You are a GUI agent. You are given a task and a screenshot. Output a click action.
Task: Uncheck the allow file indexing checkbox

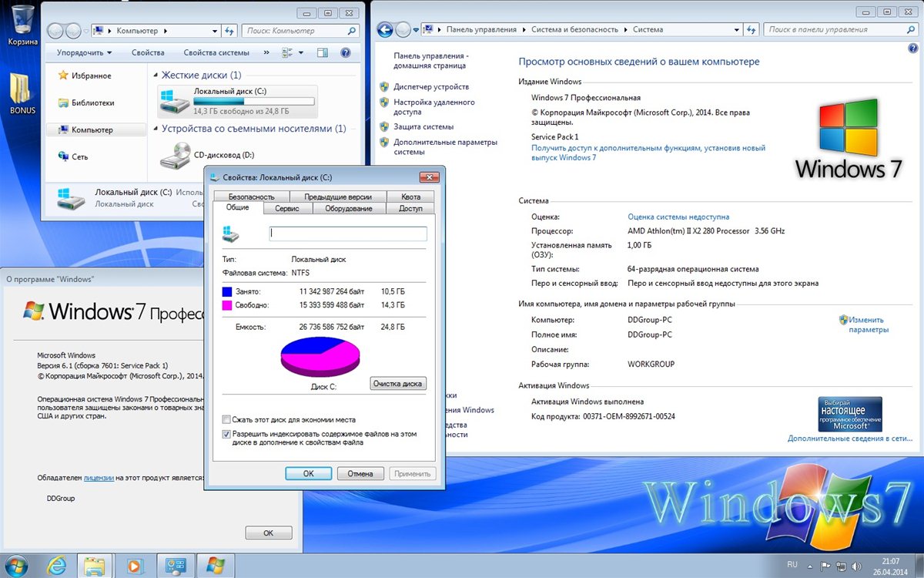(226, 434)
